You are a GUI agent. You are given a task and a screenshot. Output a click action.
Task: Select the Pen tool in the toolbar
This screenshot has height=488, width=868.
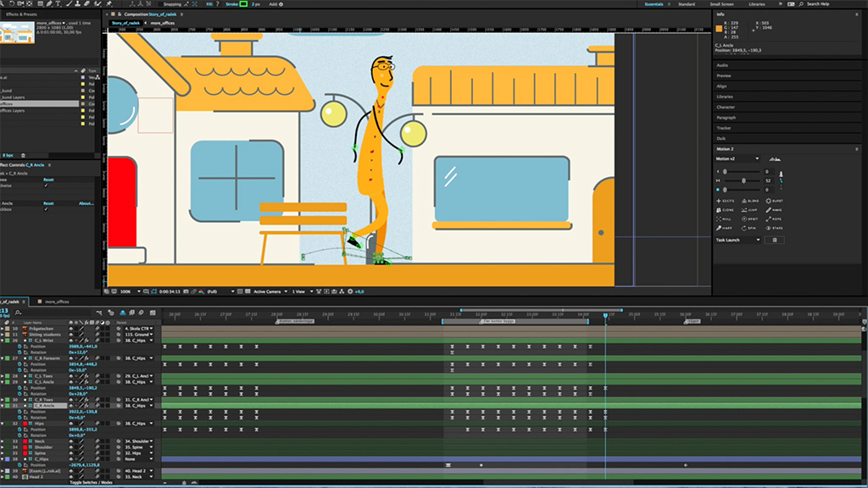(49, 4)
